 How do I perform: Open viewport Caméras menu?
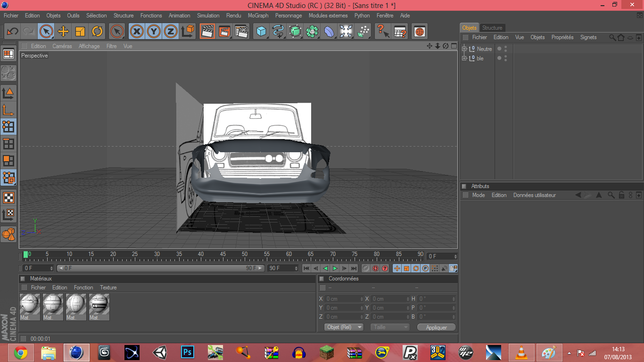62,46
